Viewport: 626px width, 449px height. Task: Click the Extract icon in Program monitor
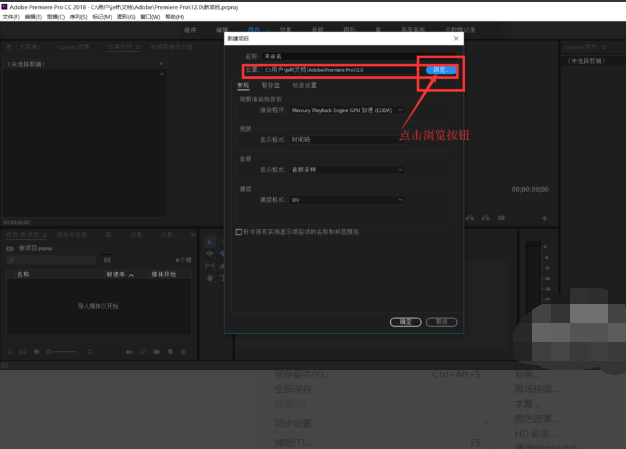tap(485, 218)
